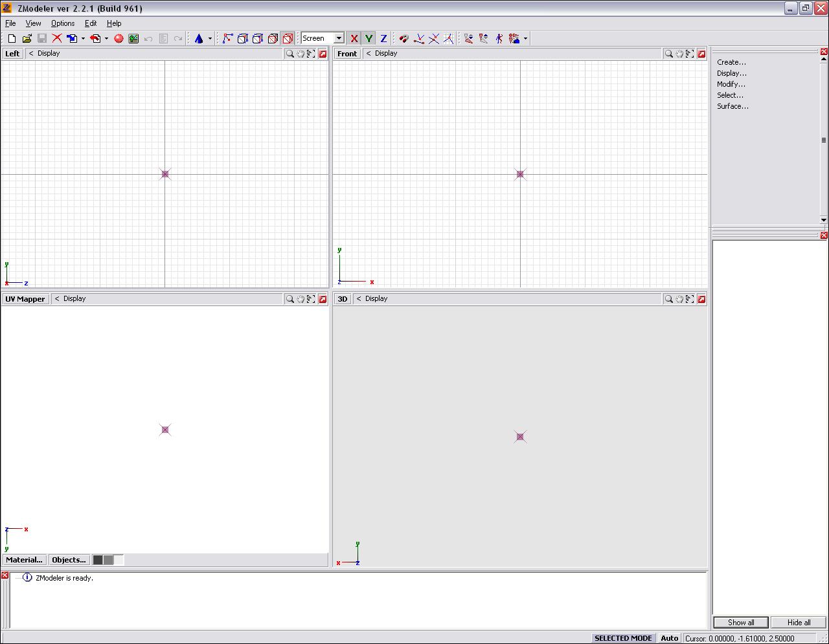Expand the Create... command group
Screen dimensions: 829x644
coord(731,62)
